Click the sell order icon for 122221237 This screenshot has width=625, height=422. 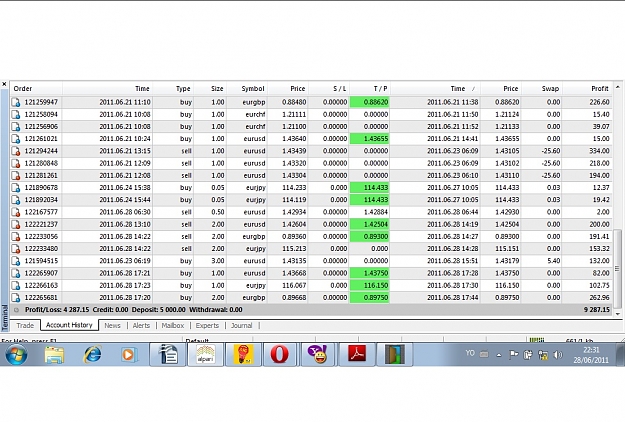tap(16, 224)
